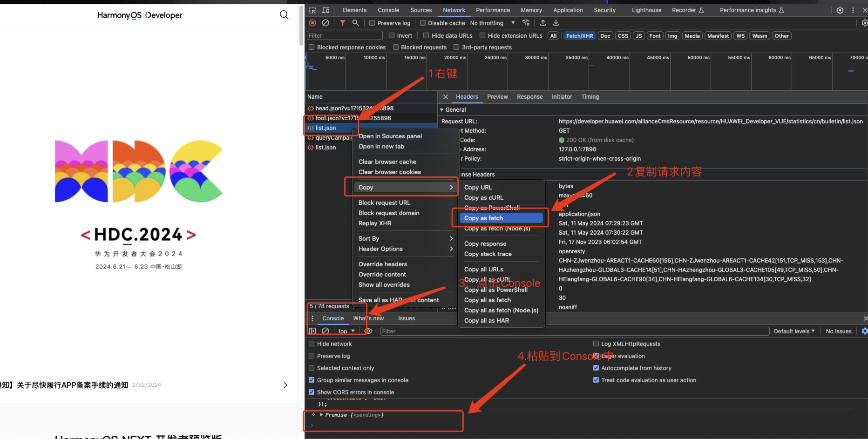Open the Default levels dropdown

tap(794, 331)
